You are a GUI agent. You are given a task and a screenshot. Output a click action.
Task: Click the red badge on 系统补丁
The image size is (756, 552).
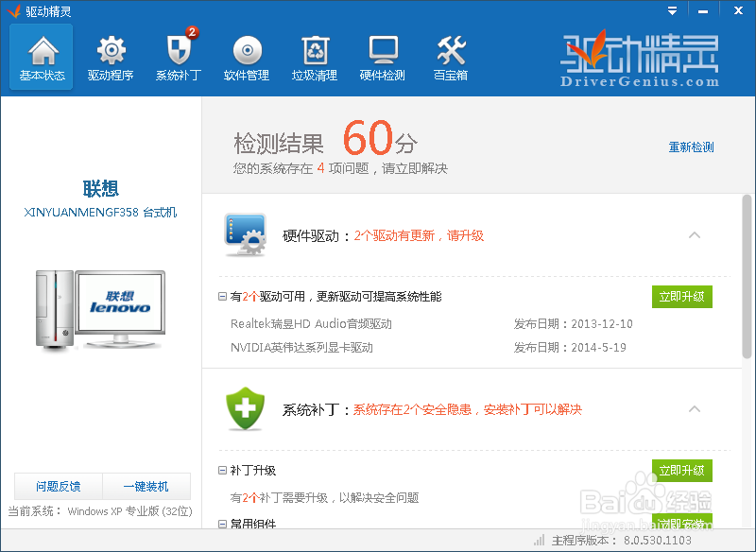[192, 32]
